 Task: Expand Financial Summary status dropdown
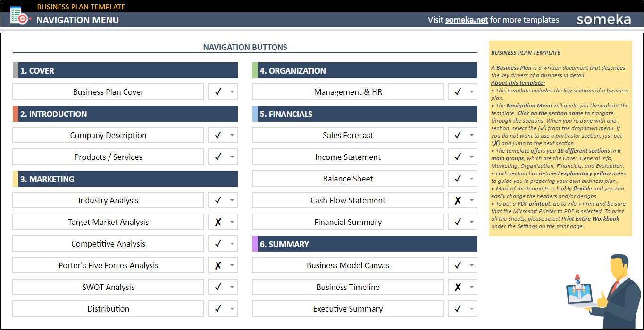[471, 223]
